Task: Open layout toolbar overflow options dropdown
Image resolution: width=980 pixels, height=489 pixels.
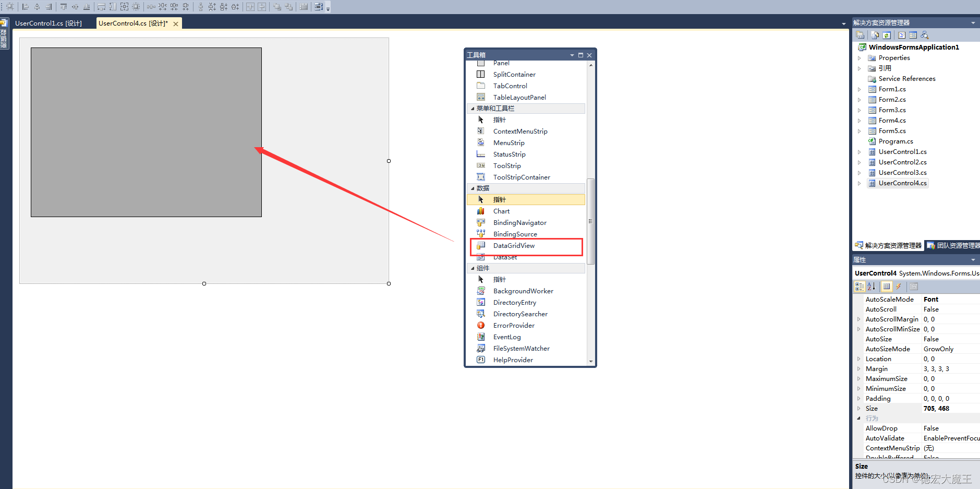Action: (x=328, y=8)
